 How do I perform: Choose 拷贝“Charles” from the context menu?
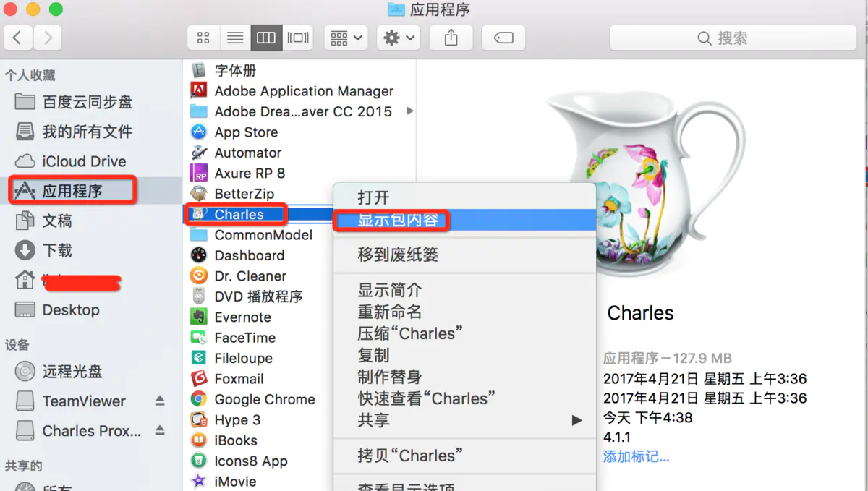(464, 456)
